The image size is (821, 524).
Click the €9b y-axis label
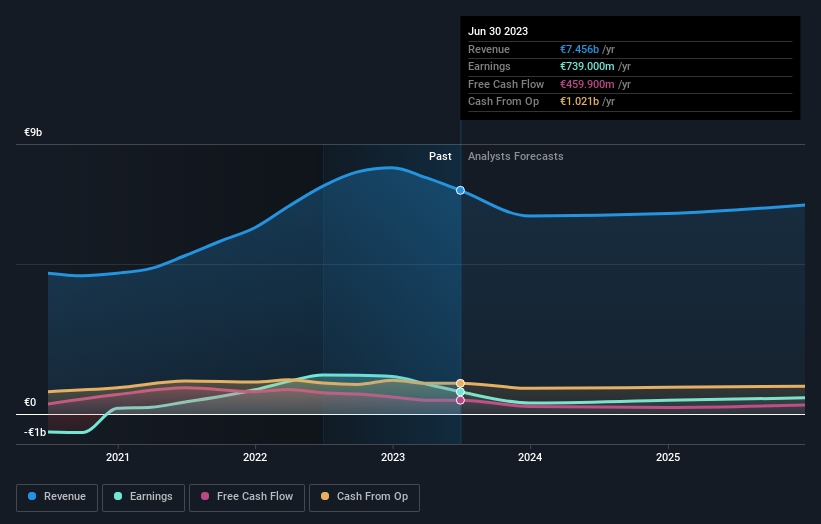pyautogui.click(x=33, y=132)
